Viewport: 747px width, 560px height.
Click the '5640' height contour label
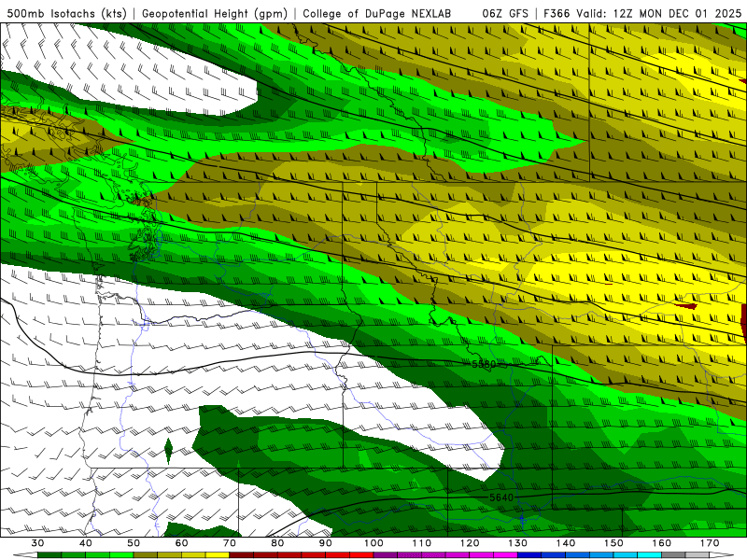[501, 497]
